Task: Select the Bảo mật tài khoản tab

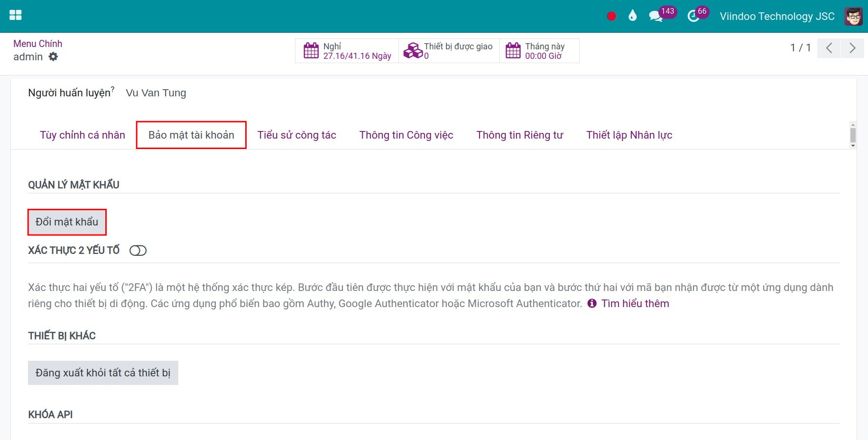Action: pos(191,135)
